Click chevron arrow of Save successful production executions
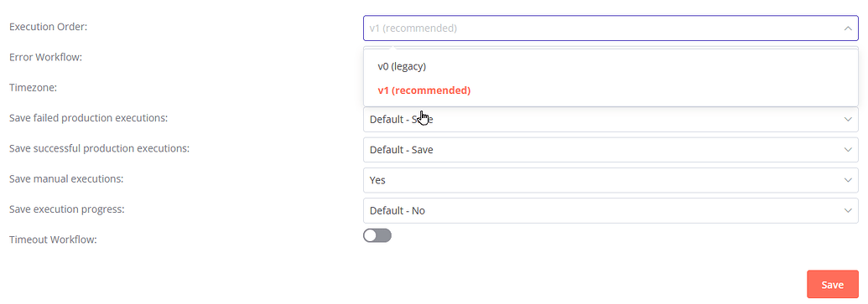The width and height of the screenshot is (868, 304). (x=848, y=149)
